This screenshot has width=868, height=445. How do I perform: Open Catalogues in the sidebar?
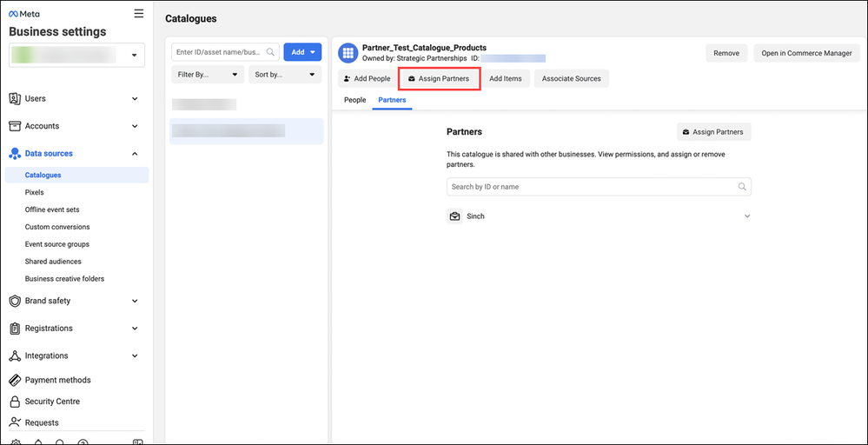77,175
